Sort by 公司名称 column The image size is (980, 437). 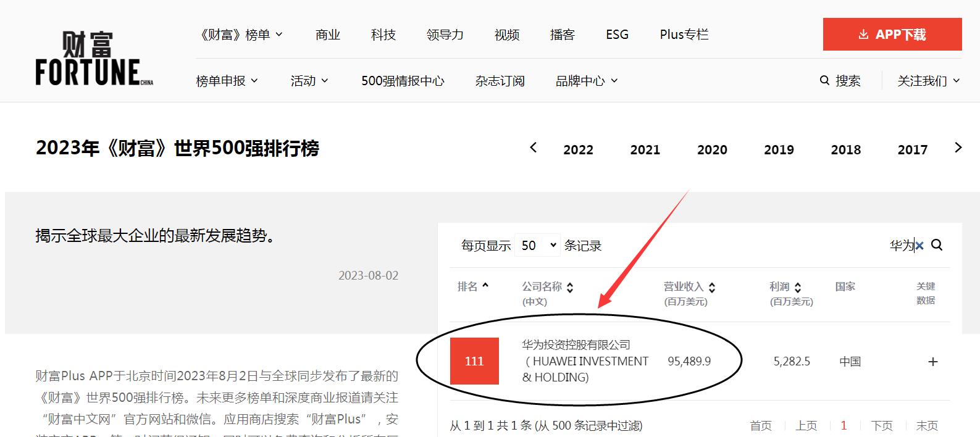547,293
